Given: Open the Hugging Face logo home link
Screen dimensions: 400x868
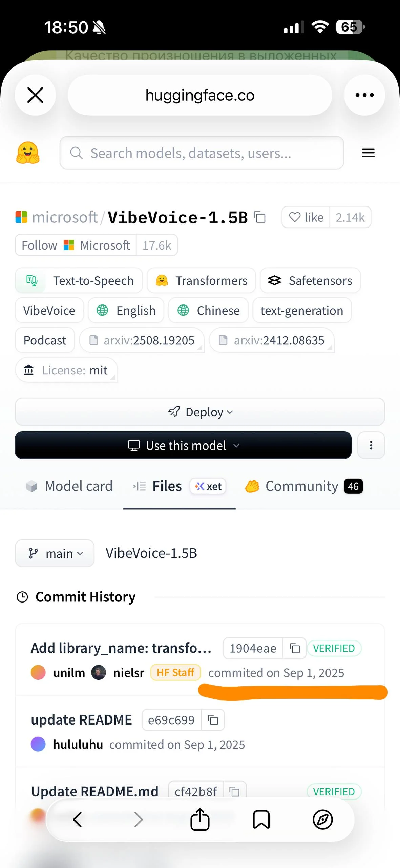Looking at the screenshot, I should point(28,153).
